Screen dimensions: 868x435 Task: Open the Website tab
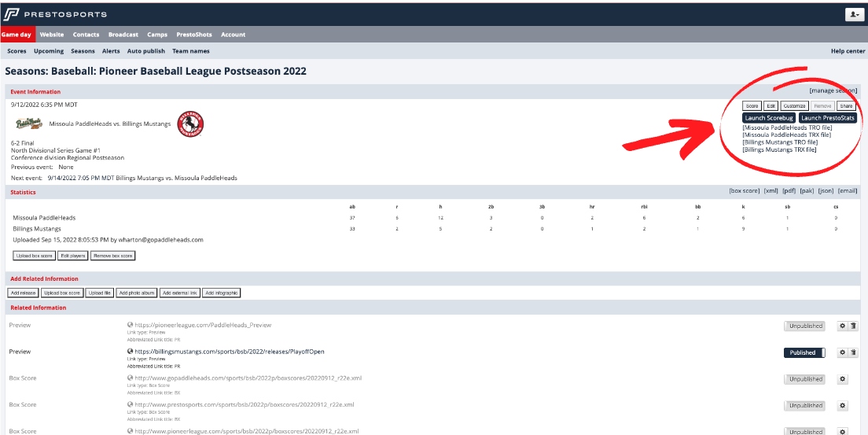(x=52, y=35)
